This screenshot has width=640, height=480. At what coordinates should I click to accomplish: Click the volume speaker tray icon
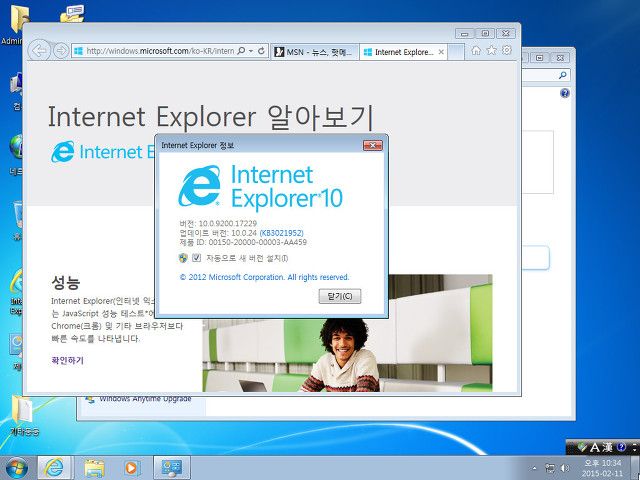(x=565, y=468)
